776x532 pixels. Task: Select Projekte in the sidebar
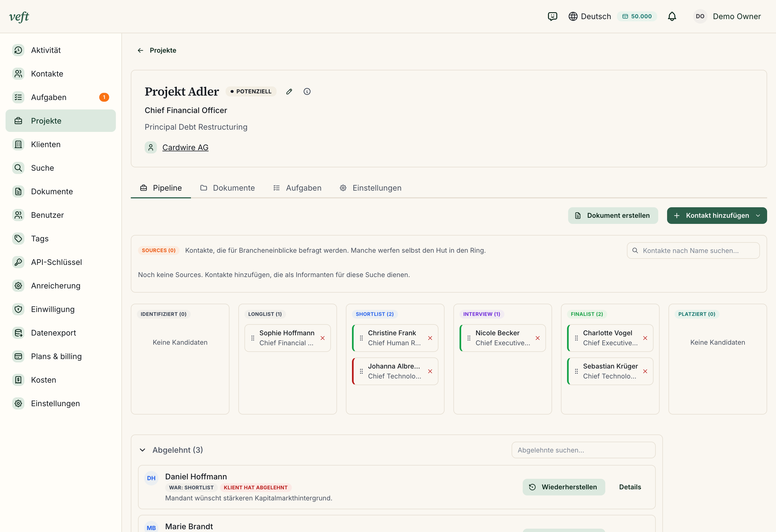[x=60, y=121]
